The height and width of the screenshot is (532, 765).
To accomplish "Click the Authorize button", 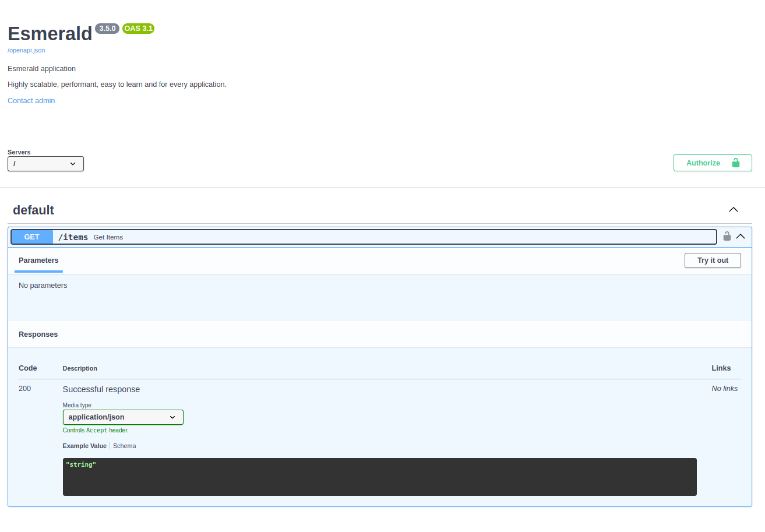I will [x=713, y=163].
